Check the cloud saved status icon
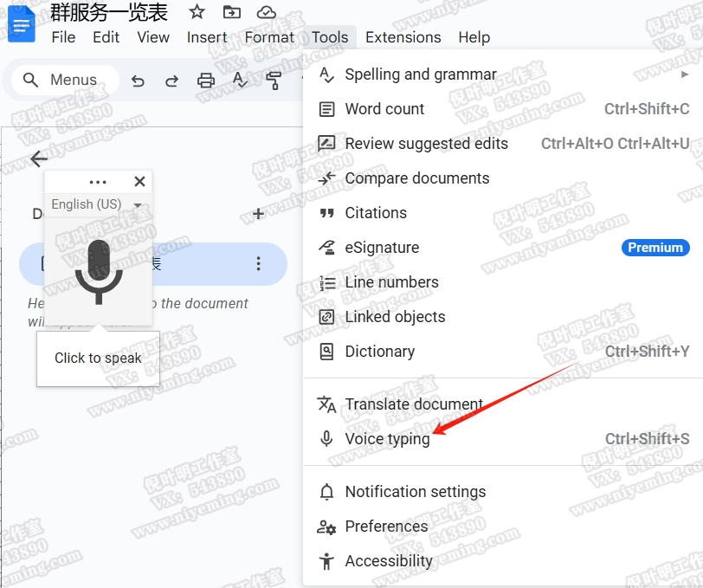Screen dimensions: 703x588 267,12
